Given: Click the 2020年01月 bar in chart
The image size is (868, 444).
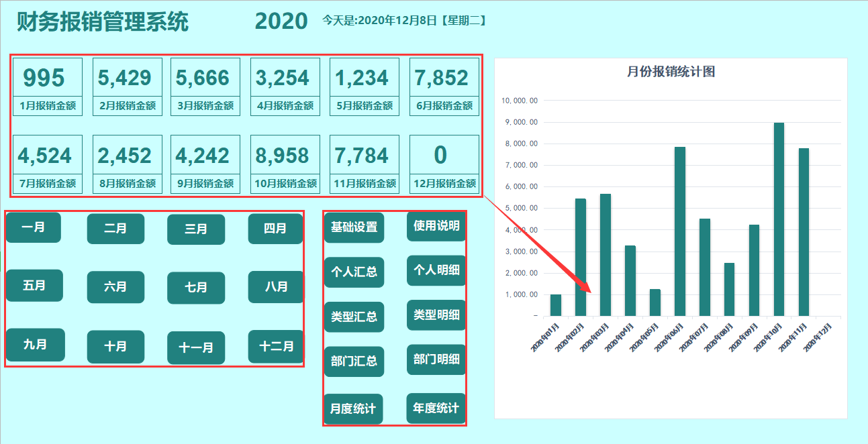Looking at the screenshot, I should tap(556, 305).
